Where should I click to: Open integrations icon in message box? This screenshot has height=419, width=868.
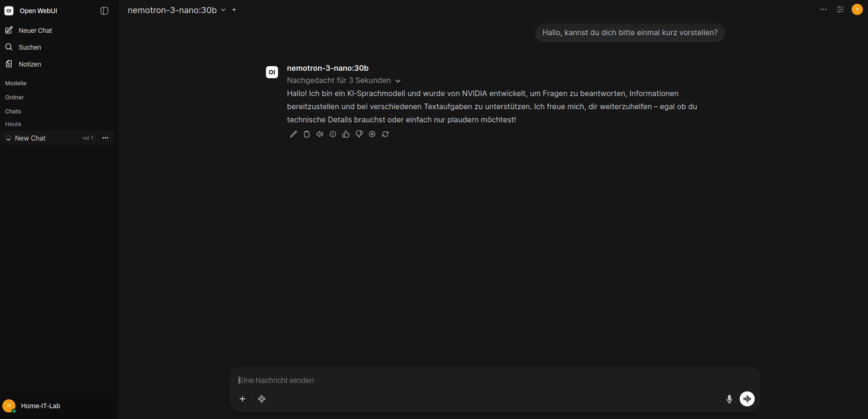(262, 399)
